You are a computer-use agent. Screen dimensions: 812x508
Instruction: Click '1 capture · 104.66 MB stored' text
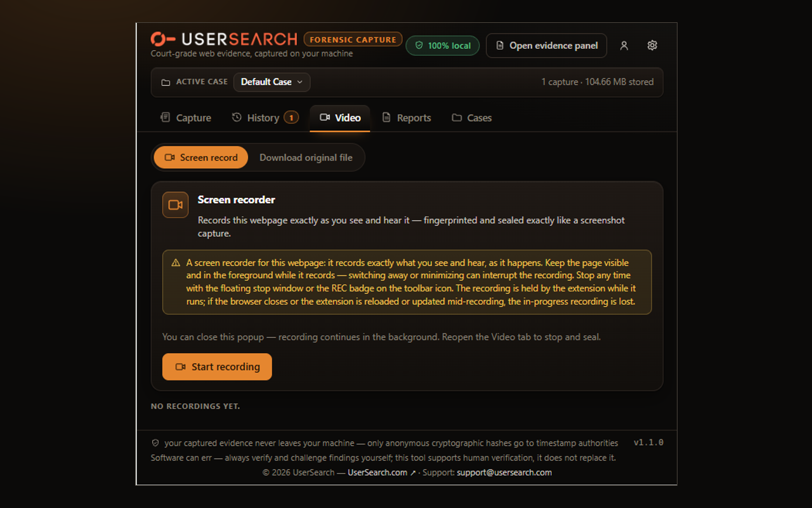[x=598, y=82]
